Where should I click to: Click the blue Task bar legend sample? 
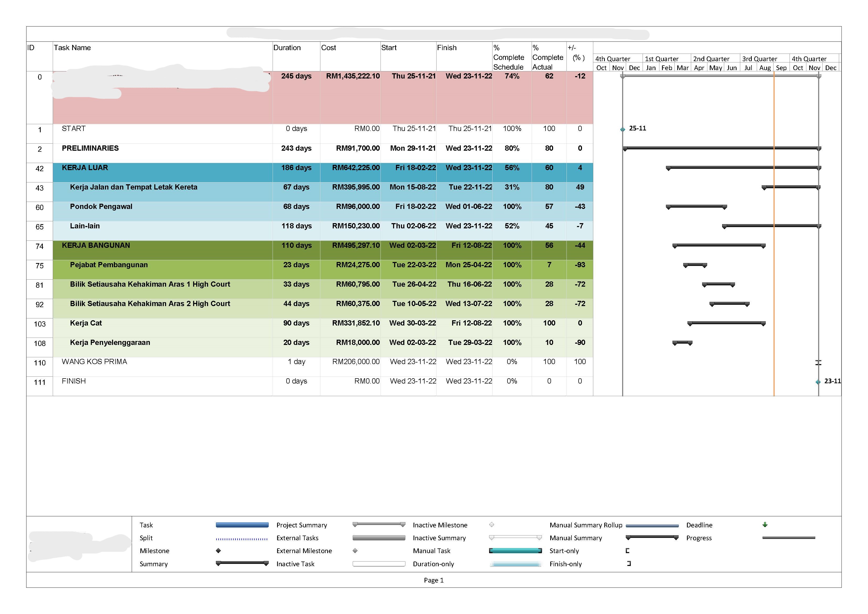242,525
